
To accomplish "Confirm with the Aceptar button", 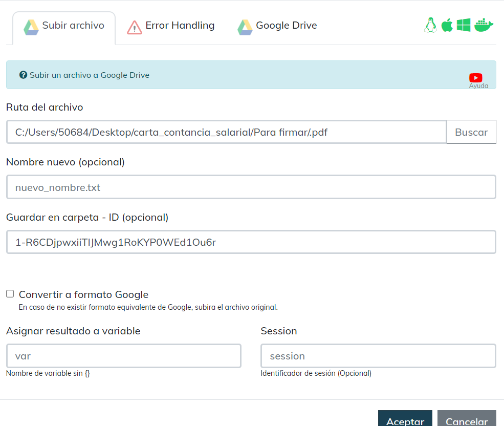I will click(405, 419).
